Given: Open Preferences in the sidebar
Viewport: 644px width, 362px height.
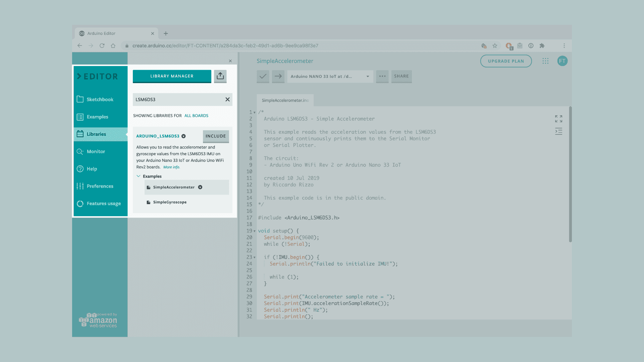Looking at the screenshot, I should point(100,186).
